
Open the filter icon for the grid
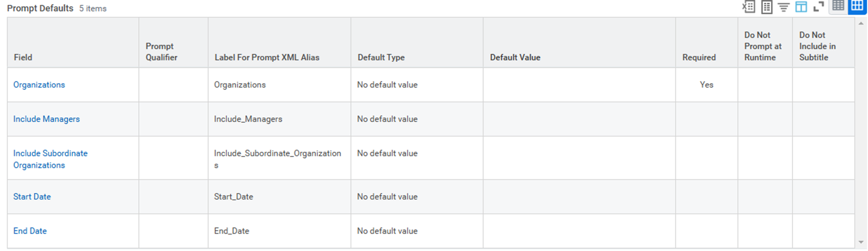pyautogui.click(x=783, y=7)
